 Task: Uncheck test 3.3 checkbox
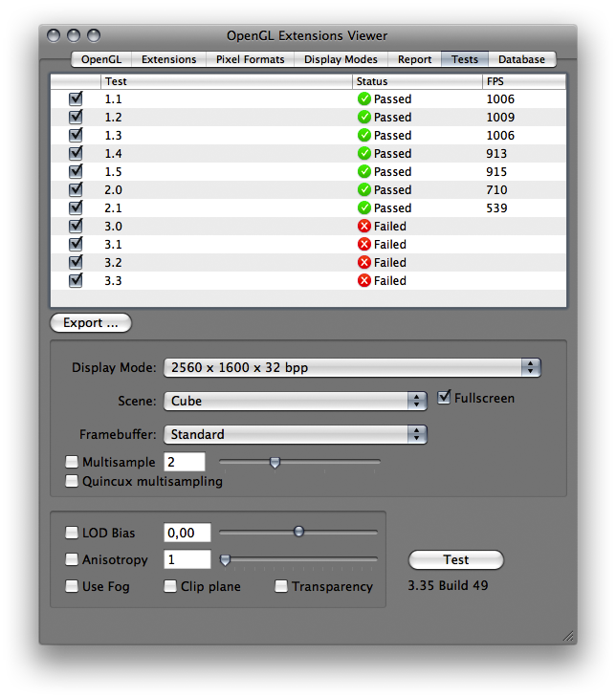(x=76, y=280)
